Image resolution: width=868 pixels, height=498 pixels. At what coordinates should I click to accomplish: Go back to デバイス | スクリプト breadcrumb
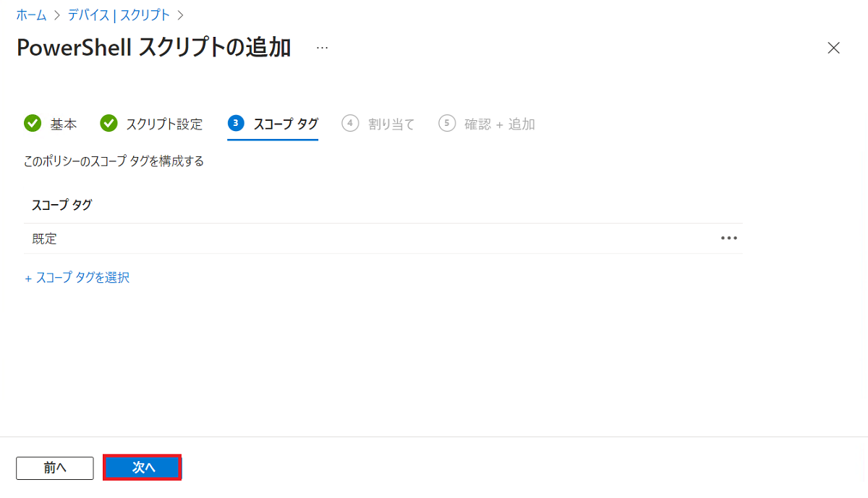tap(119, 14)
